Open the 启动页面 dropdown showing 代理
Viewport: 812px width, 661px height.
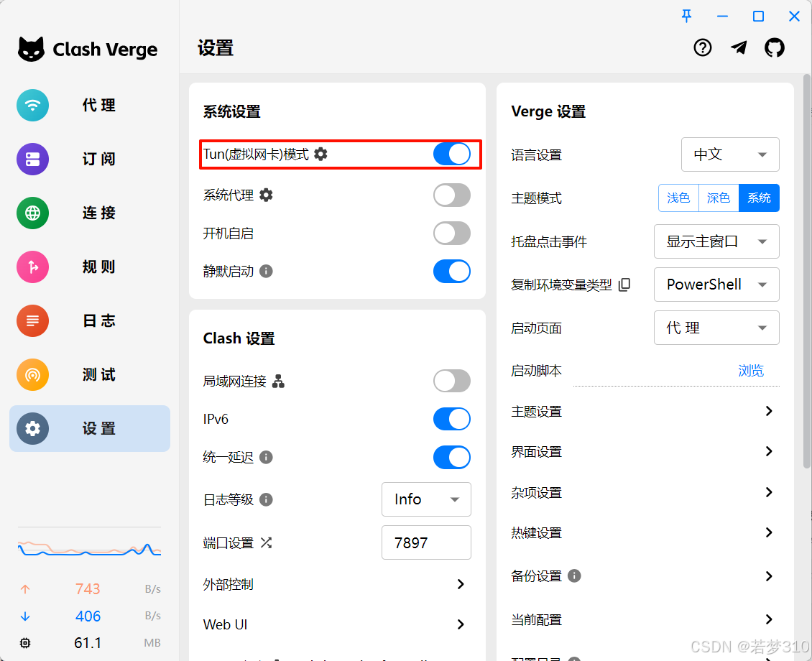pos(716,327)
